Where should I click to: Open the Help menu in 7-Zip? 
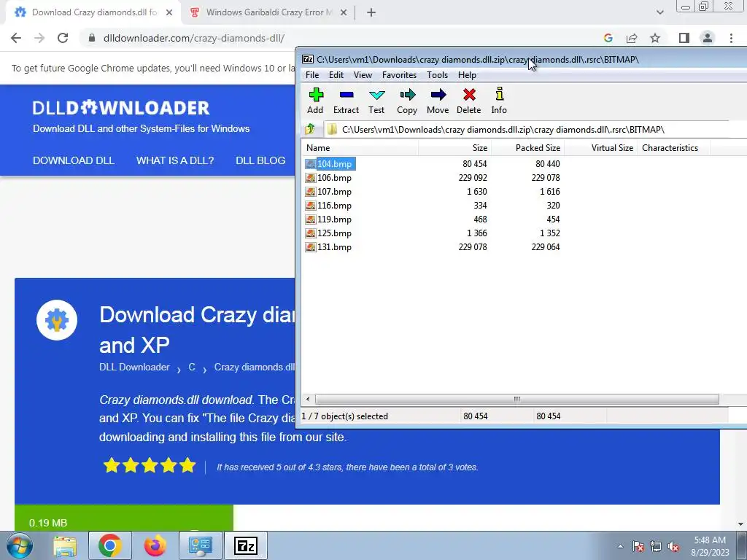tap(467, 75)
